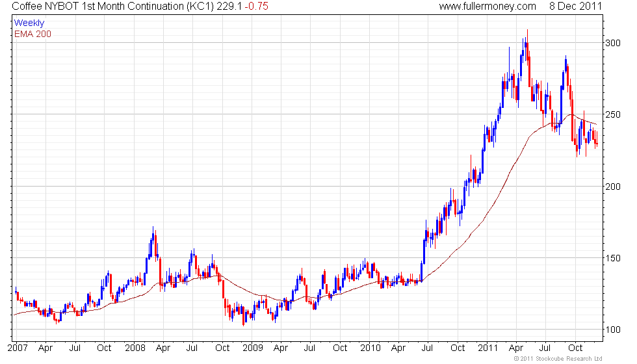Click the "200" y-axis label
The width and height of the screenshot is (637, 364).
click(x=612, y=187)
